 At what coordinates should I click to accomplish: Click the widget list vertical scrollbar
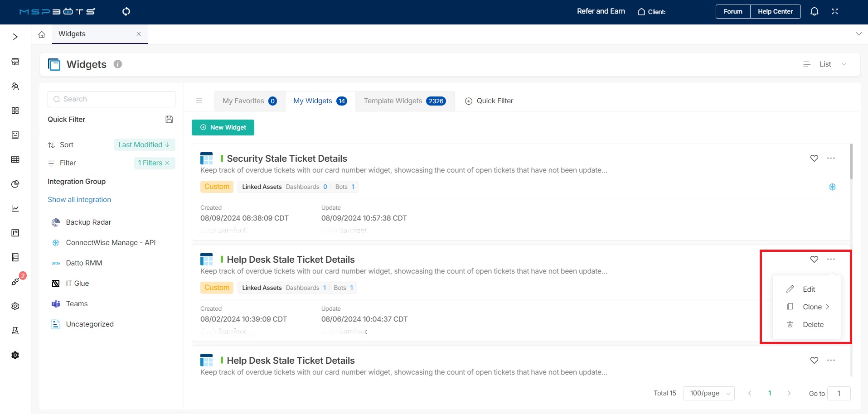point(851,162)
